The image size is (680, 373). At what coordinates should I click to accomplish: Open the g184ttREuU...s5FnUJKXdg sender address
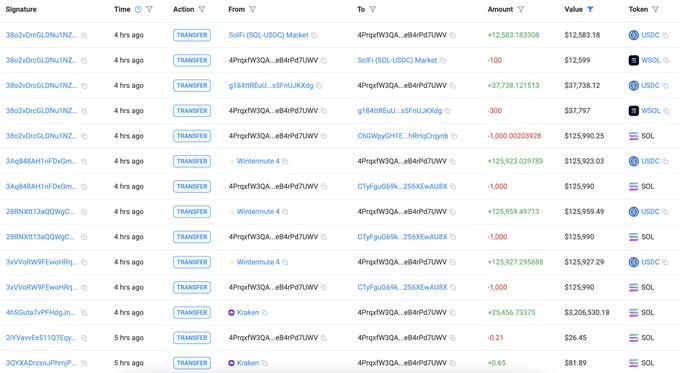tap(271, 85)
